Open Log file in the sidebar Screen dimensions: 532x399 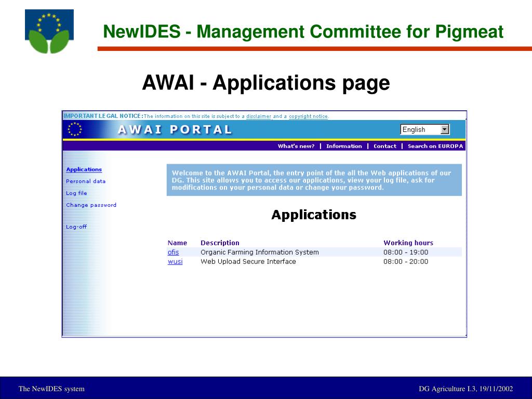(x=76, y=193)
